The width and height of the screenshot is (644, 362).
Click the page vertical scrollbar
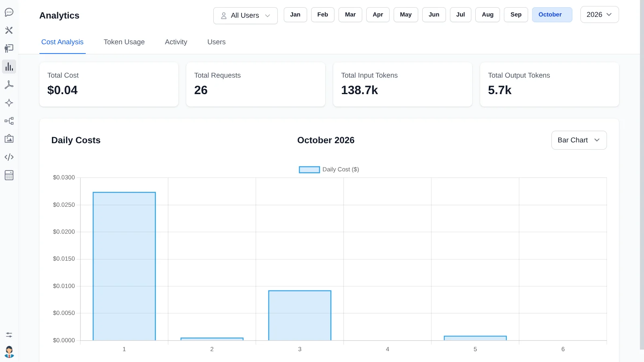tap(642, 175)
